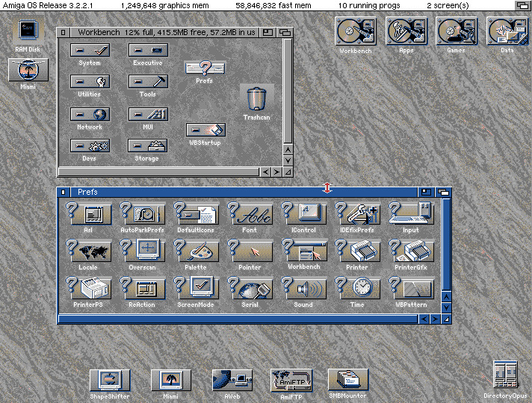Select the SMBMounter icon
Image resolution: width=532 pixels, height=403 pixels.
tap(348, 380)
